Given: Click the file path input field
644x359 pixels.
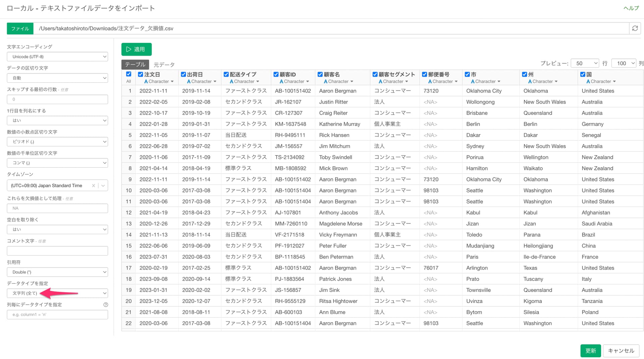Looking at the screenshot, I should point(331,28).
